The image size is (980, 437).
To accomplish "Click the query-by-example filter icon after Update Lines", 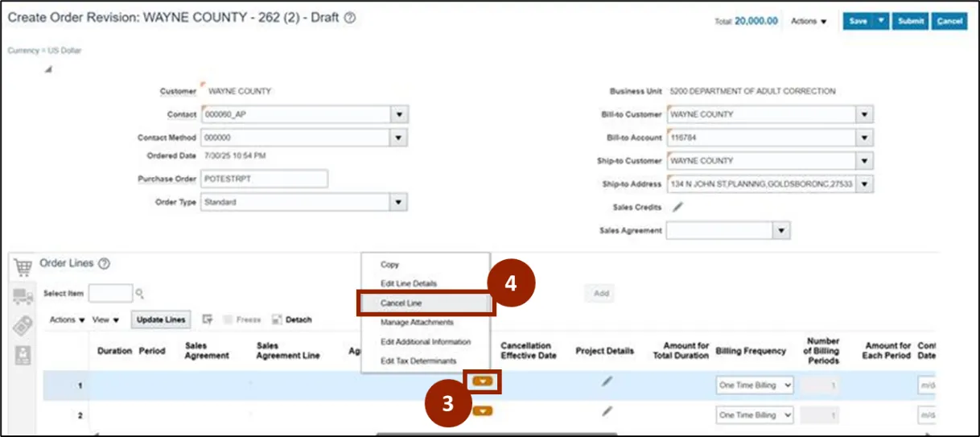I will point(207,320).
